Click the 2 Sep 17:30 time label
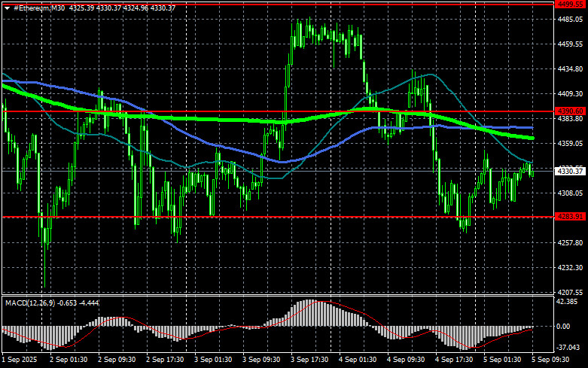Viewport: 588px width, 368px height. pyautogui.click(x=166, y=361)
